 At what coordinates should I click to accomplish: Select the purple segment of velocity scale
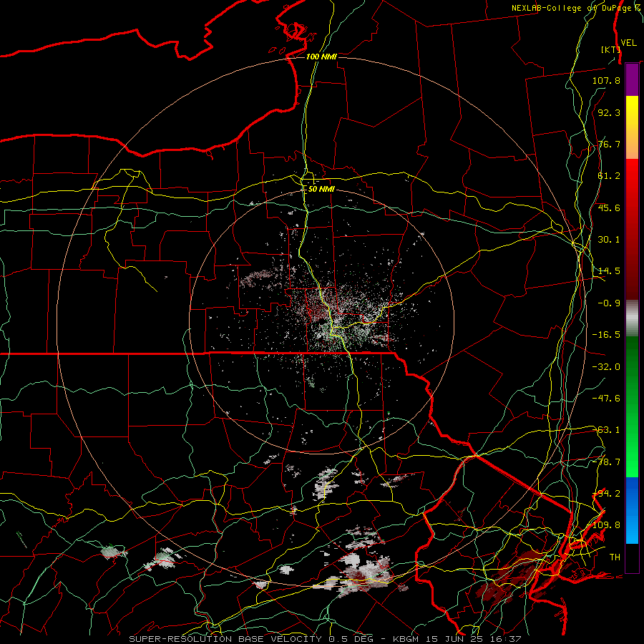(632, 79)
